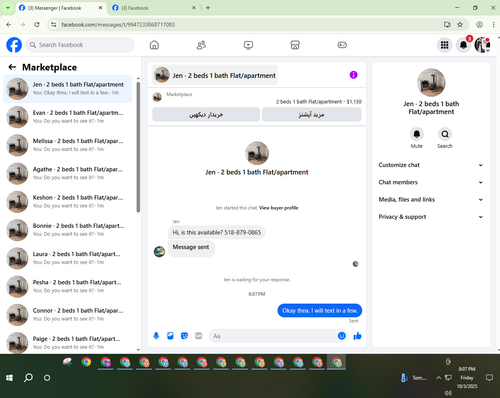Image resolution: width=500 pixels, height=398 pixels.
Task: Open Connor conversation in list
Action: [x=68, y=315]
